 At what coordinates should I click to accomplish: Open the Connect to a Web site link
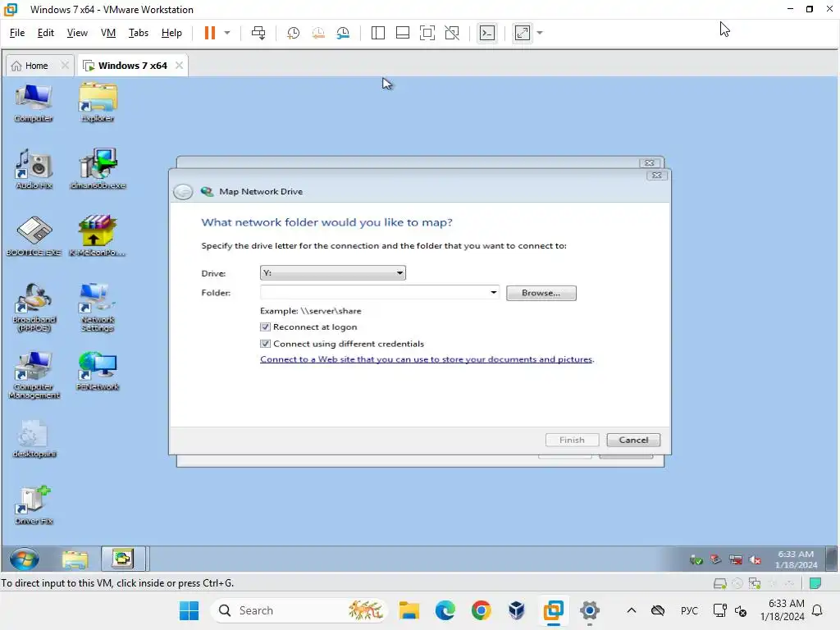pyautogui.click(x=427, y=359)
